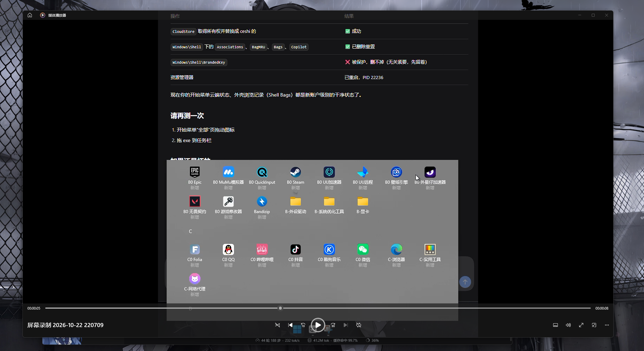Toggle repeat mode
Image resolution: width=644 pixels, height=351 pixels.
pos(359,325)
